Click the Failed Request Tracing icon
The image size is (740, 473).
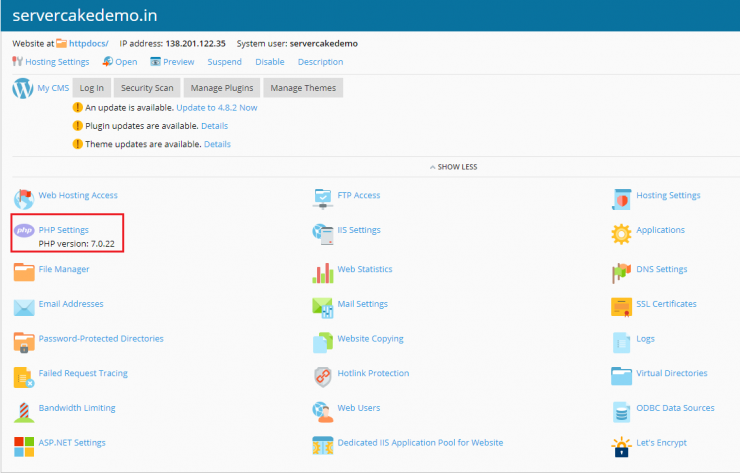24,377
